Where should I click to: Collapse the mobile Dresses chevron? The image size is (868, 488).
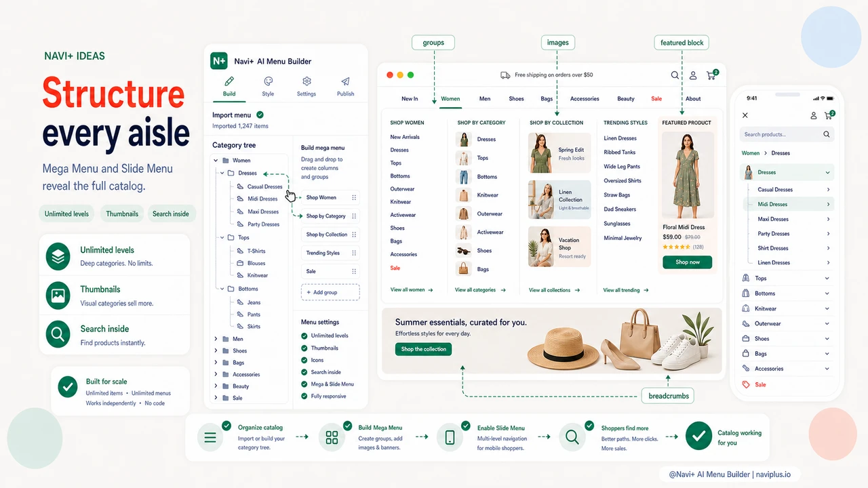827,173
